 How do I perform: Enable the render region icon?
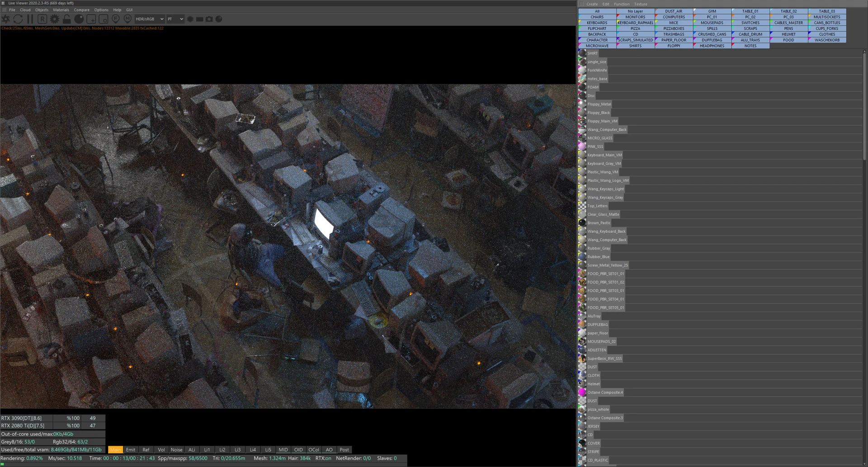pos(91,19)
